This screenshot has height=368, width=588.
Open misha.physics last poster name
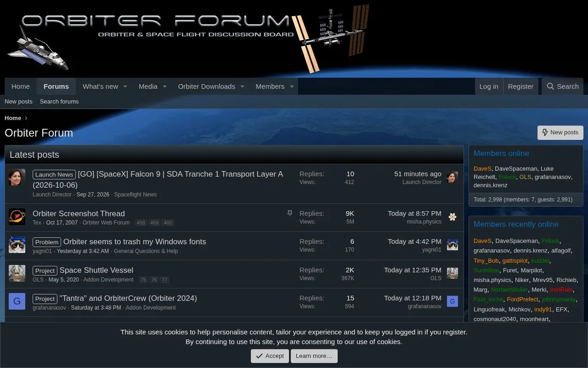424,222
